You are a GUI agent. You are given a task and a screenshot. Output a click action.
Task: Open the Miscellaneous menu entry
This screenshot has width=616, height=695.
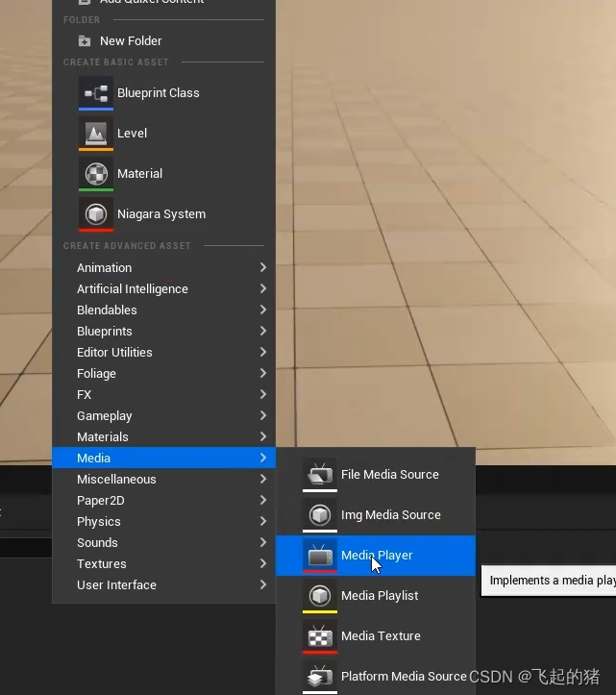coord(164,479)
